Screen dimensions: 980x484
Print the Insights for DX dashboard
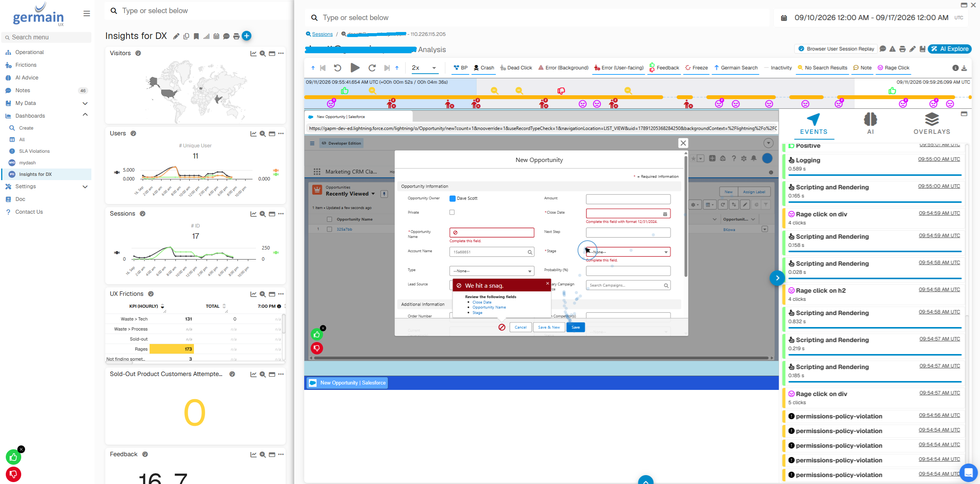point(236,36)
